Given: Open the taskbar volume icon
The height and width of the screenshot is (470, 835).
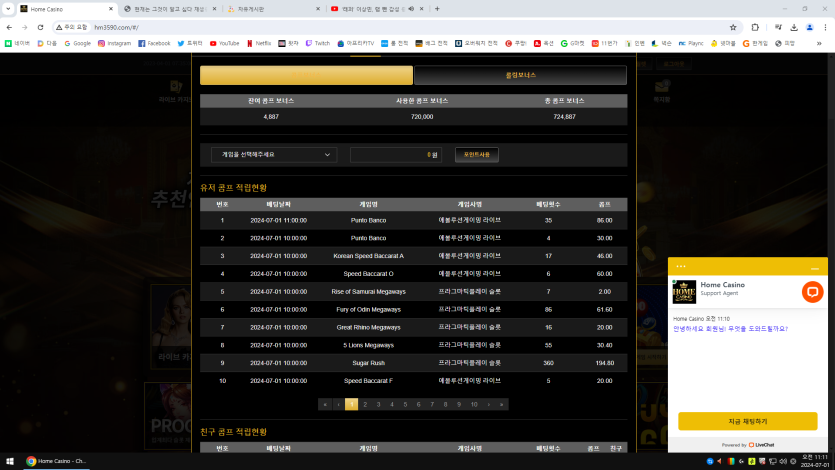Looking at the screenshot, I should [782, 461].
